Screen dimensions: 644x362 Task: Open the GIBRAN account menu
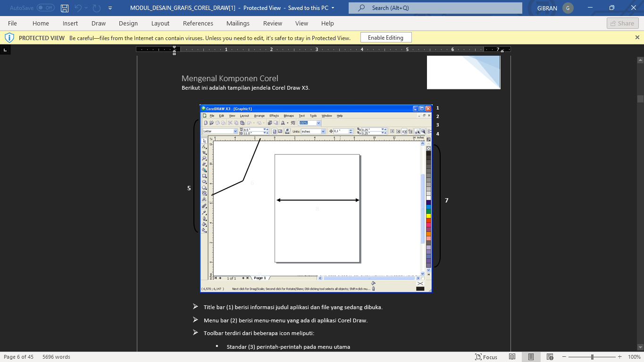tap(555, 8)
